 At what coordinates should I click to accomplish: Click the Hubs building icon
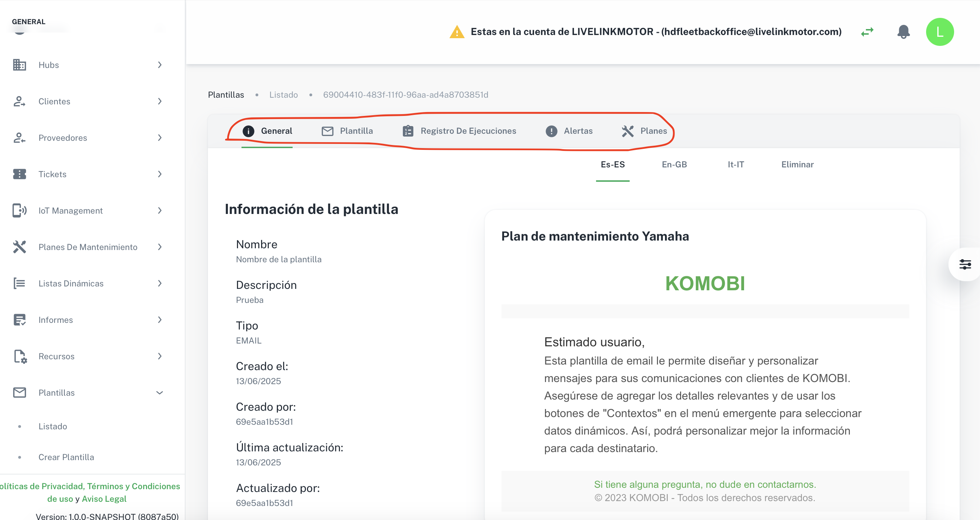point(19,65)
